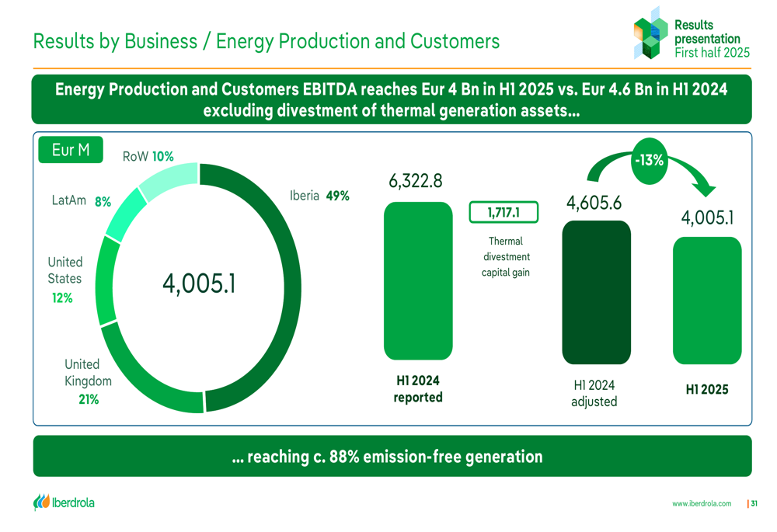Click the Results presentation First half 2025 text
The height and width of the screenshot is (532, 777).
pyautogui.click(x=712, y=39)
